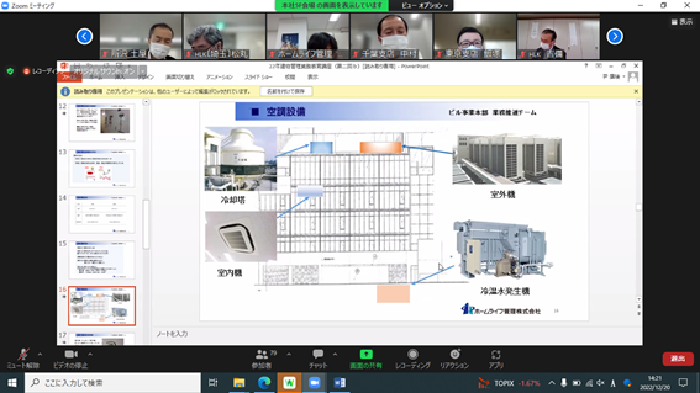
Task: Expand the video options caret beside camera
Action: click(x=90, y=354)
